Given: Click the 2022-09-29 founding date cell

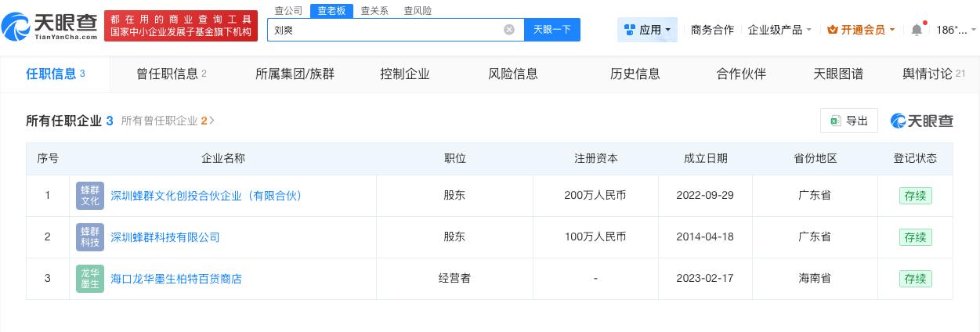Looking at the screenshot, I should click(x=705, y=196).
